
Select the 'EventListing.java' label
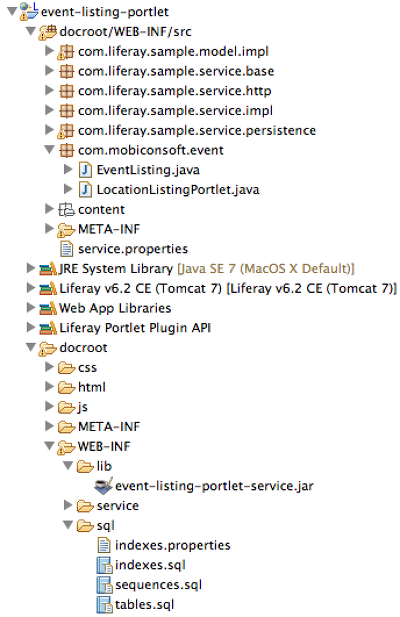[x=148, y=170]
